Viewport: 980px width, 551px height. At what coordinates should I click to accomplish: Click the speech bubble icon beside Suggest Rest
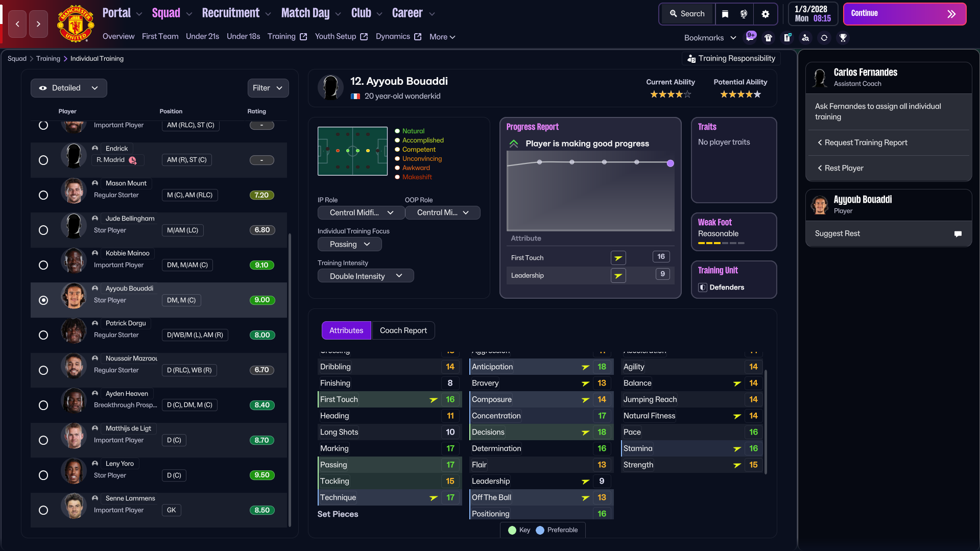click(x=958, y=234)
